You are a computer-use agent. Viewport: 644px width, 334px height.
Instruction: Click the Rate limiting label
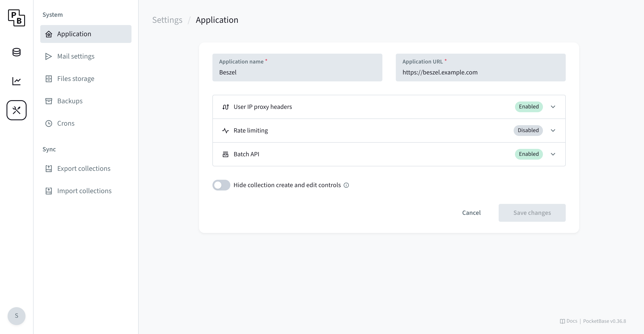pos(251,131)
